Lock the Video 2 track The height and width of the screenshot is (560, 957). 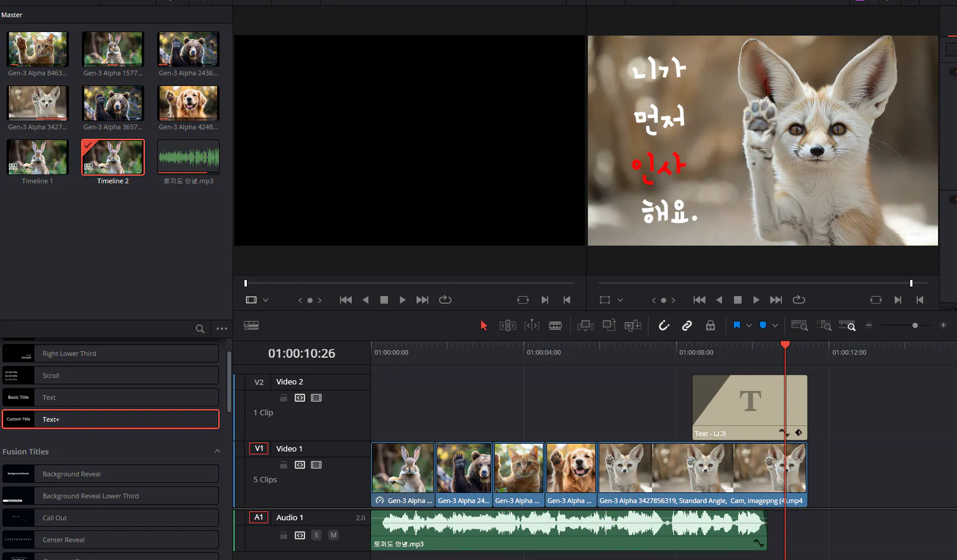click(x=284, y=398)
